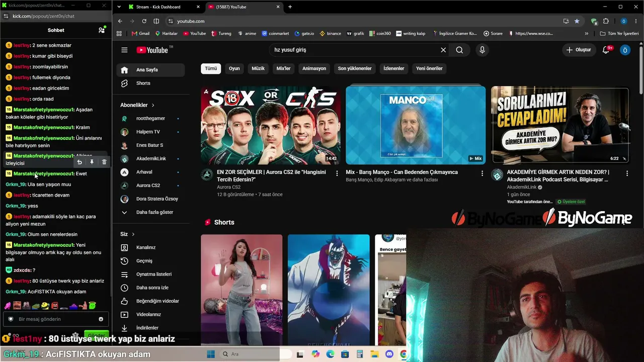Open Oynatma listeleri in the sidebar
The width and height of the screenshot is (644, 362).
coord(150,274)
